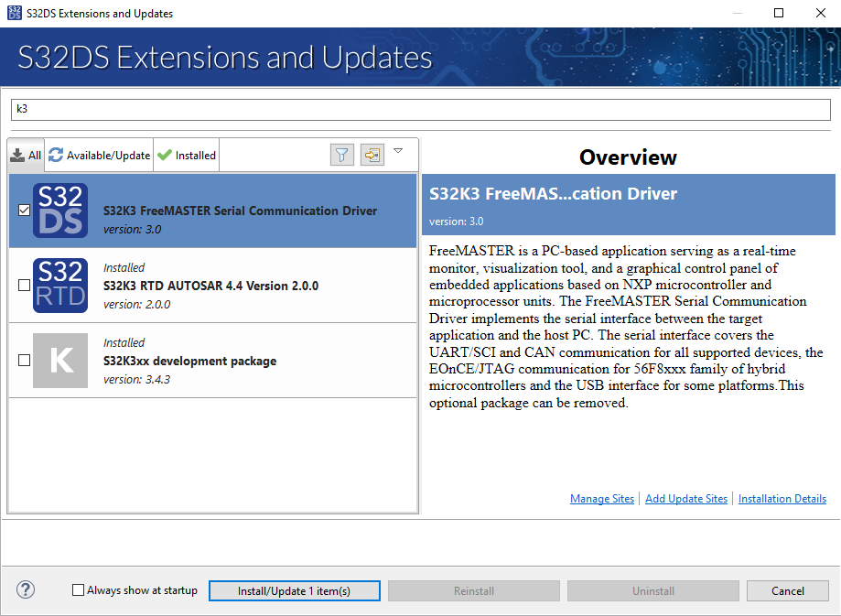Tick the S32K3xx development package checkbox
The image size is (841, 616).
coord(24,361)
